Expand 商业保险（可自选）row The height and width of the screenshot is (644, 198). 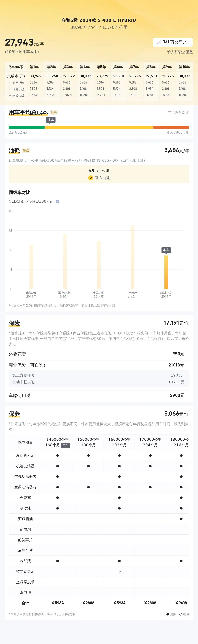click(x=99, y=365)
